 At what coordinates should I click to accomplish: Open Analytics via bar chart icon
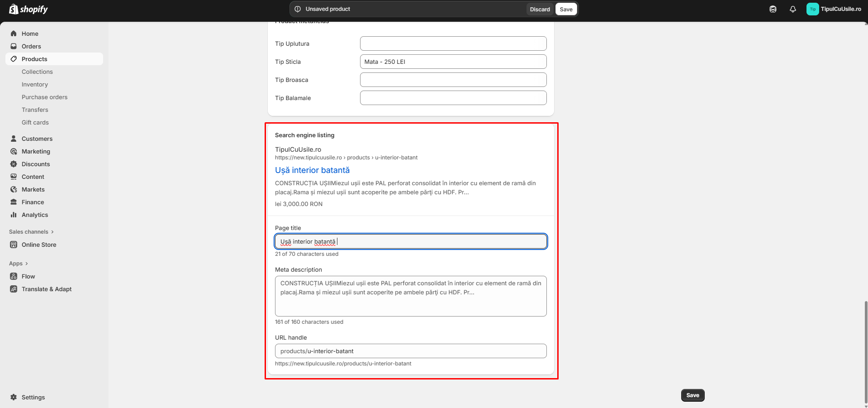(x=14, y=215)
